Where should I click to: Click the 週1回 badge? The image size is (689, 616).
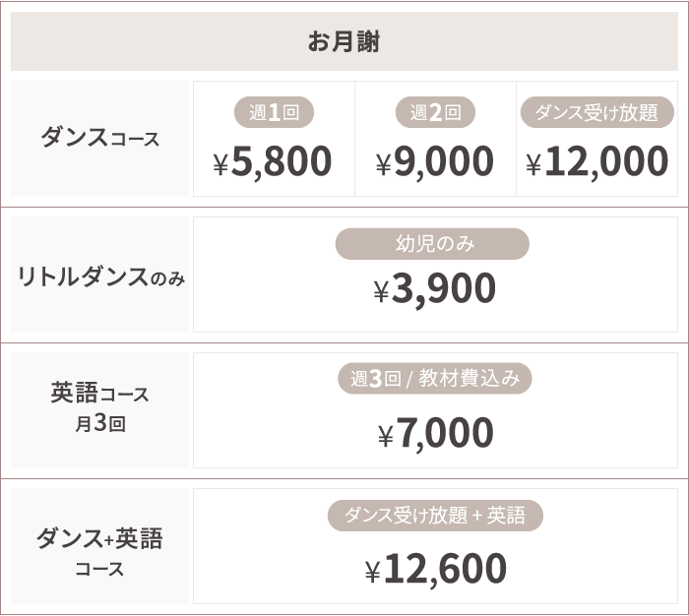click(274, 112)
